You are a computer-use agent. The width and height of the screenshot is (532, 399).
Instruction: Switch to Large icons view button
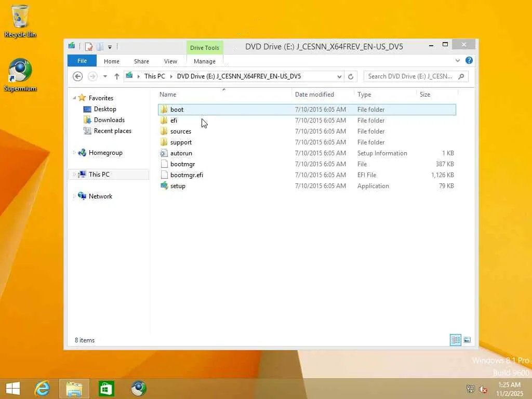point(467,340)
